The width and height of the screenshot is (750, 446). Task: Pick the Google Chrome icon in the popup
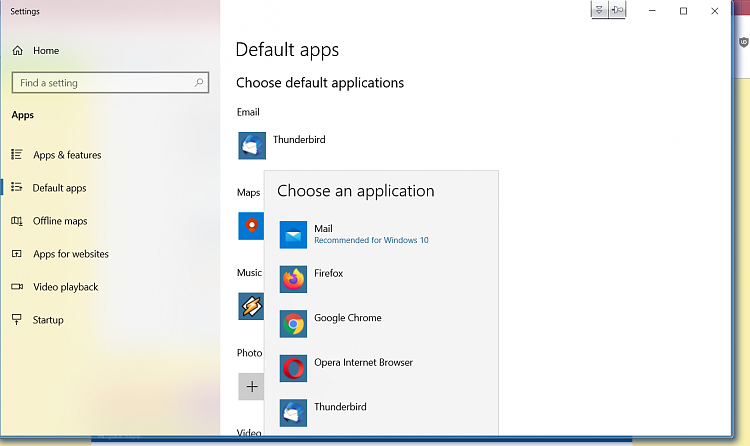(x=293, y=324)
